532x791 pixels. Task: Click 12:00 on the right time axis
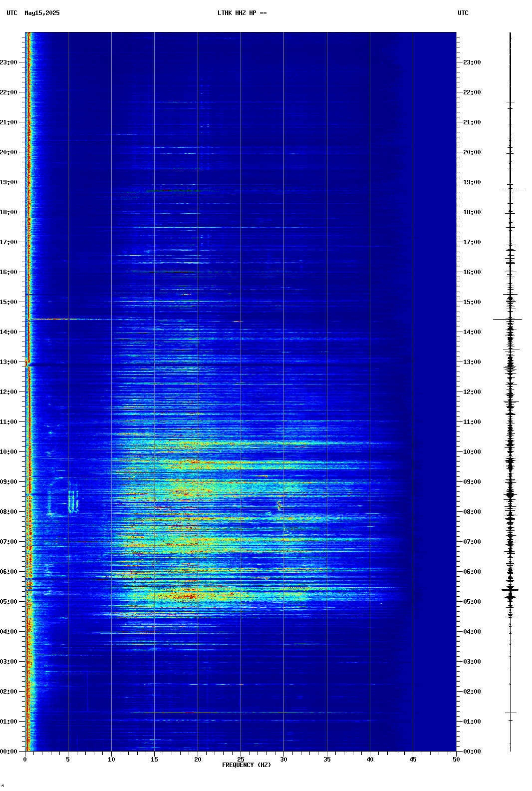point(472,392)
